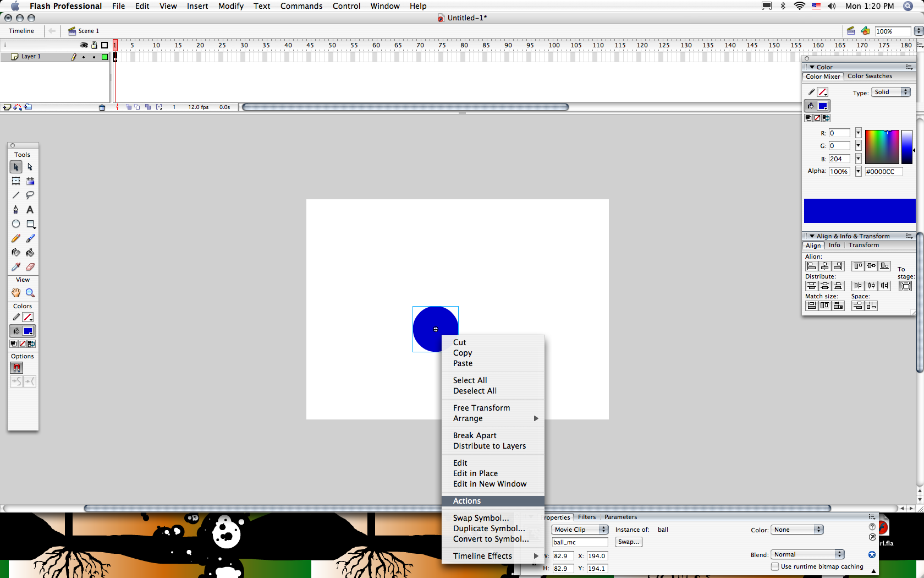
Task: Collapse the Align & Info & Transform panel
Action: click(812, 236)
